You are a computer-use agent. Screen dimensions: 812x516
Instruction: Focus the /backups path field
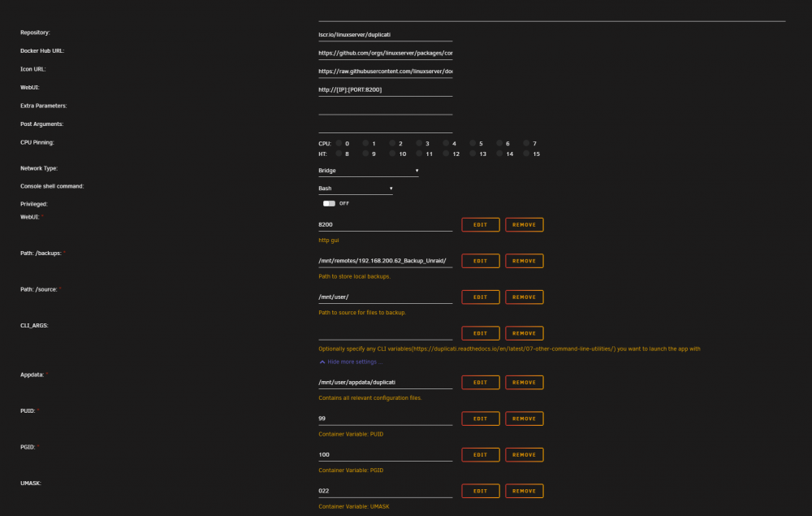pyautogui.click(x=385, y=261)
